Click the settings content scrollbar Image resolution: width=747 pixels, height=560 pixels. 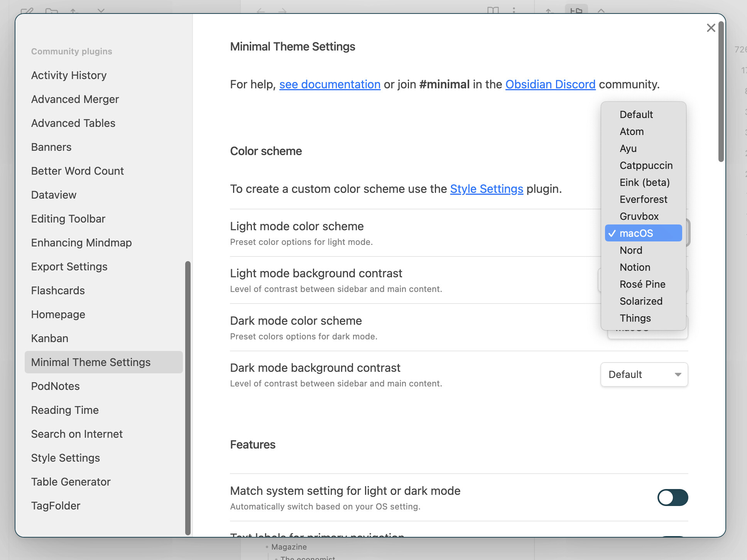[721, 92]
